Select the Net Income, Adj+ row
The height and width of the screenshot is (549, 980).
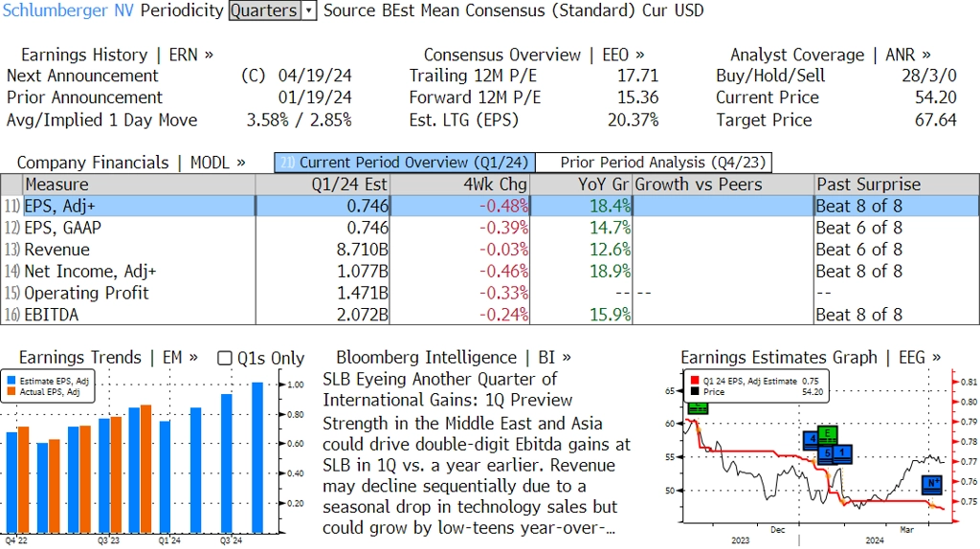point(489,271)
